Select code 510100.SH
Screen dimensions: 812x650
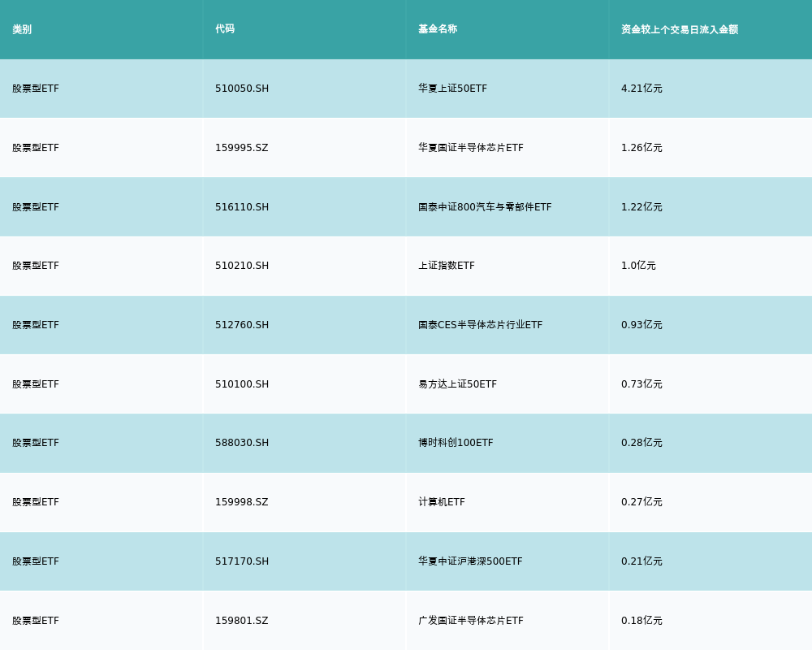tap(242, 384)
